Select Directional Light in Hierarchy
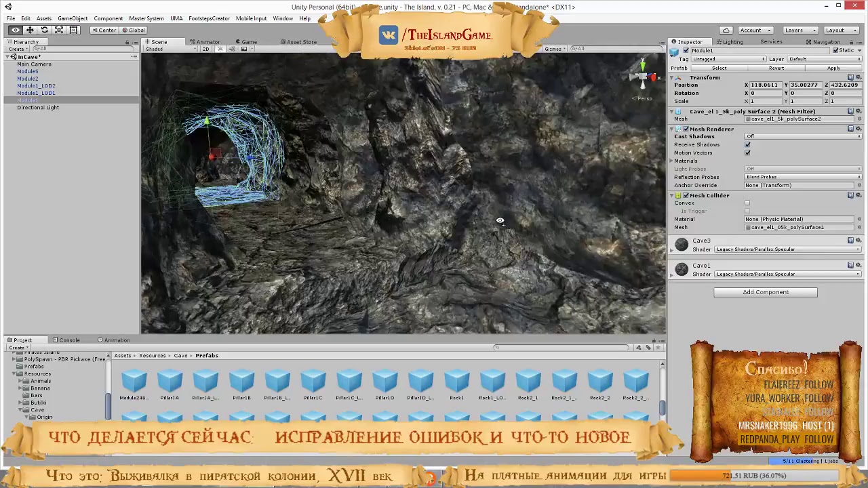Screen dimensions: 868x488 [x=38, y=108]
